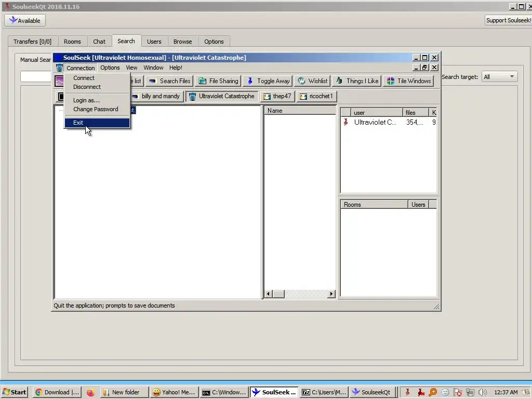Choose Connect from Connection menu

(x=97, y=78)
